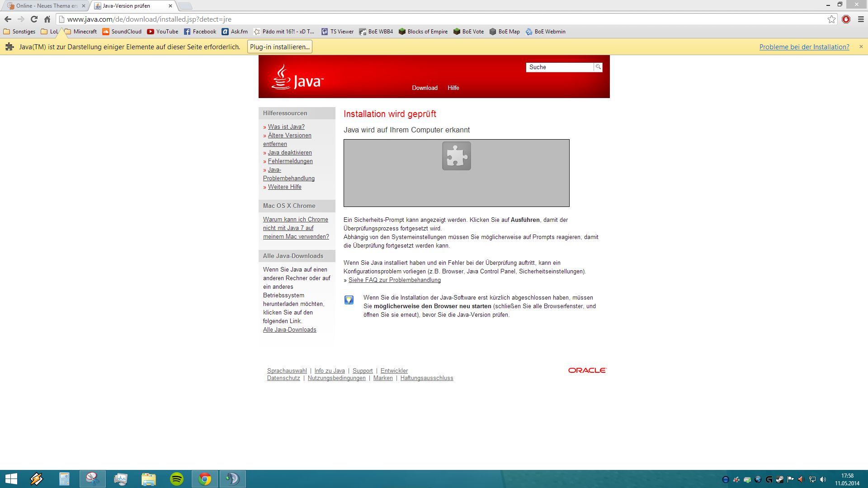Open the Sprachauswahl footer link
This screenshot has width=868, height=488.
point(287,371)
